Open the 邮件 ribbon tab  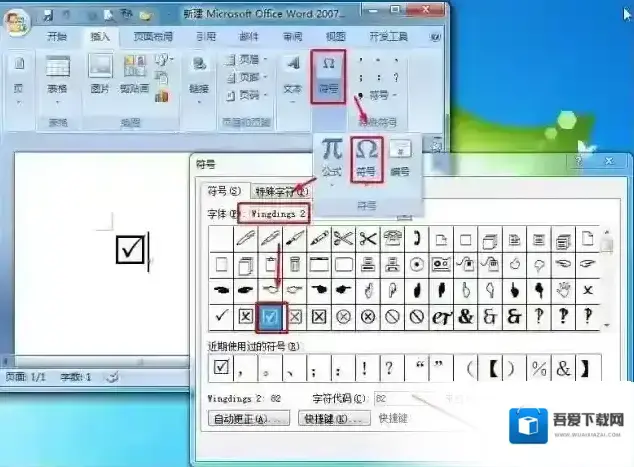coord(249,37)
